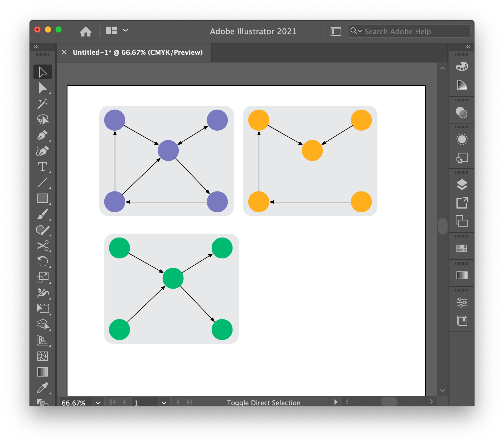Open the zoom level dropdown
This screenshot has width=504, height=445.
pos(98,403)
